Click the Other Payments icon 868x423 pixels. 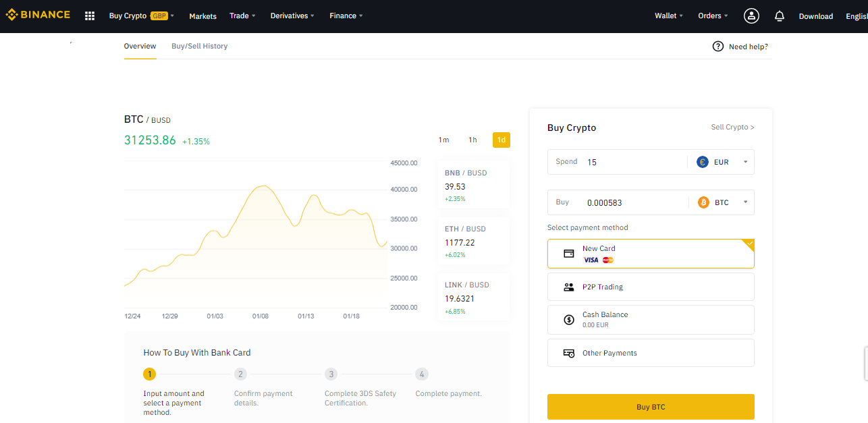point(568,353)
